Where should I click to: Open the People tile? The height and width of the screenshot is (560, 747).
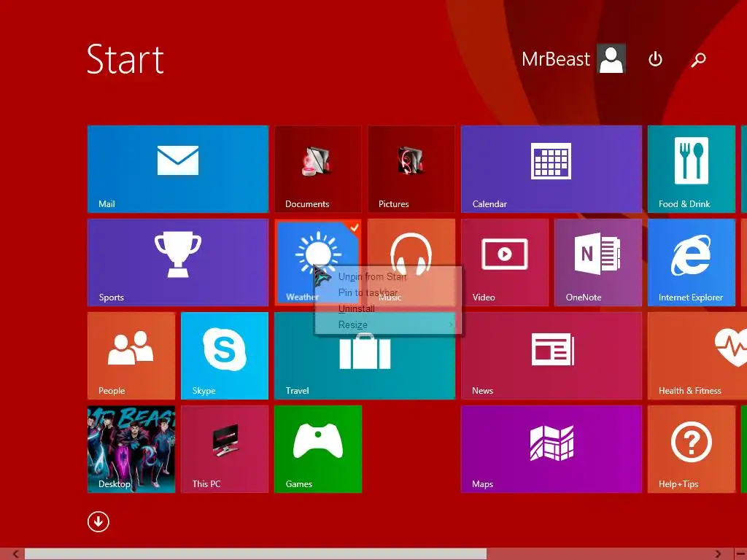131,355
